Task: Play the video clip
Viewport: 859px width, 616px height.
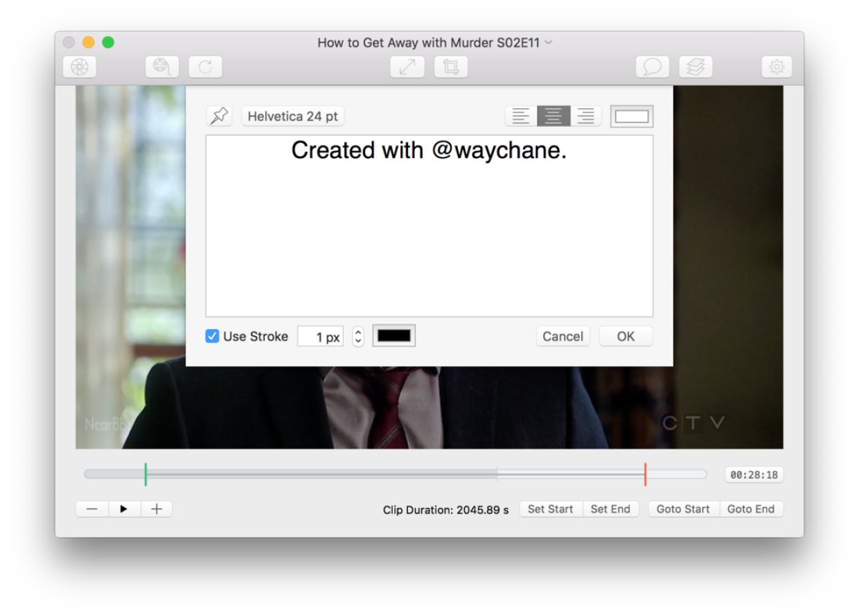Action: (x=124, y=509)
